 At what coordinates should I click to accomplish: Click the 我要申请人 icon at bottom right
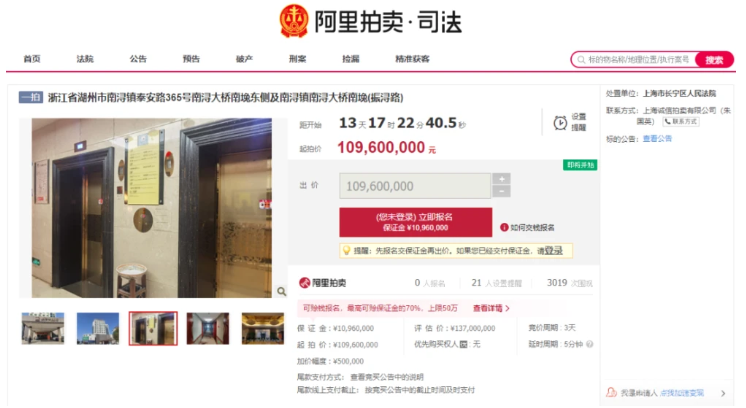coord(611,392)
